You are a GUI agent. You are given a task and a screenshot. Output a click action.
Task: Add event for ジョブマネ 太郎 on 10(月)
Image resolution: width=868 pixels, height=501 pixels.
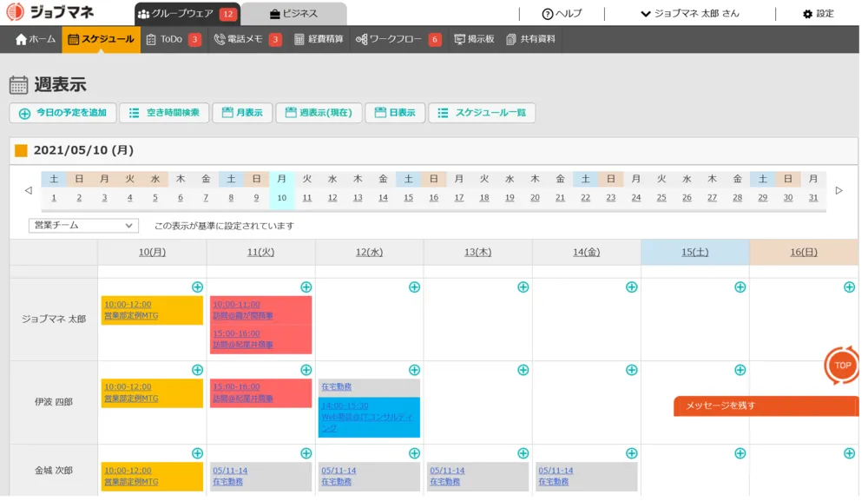(x=197, y=287)
